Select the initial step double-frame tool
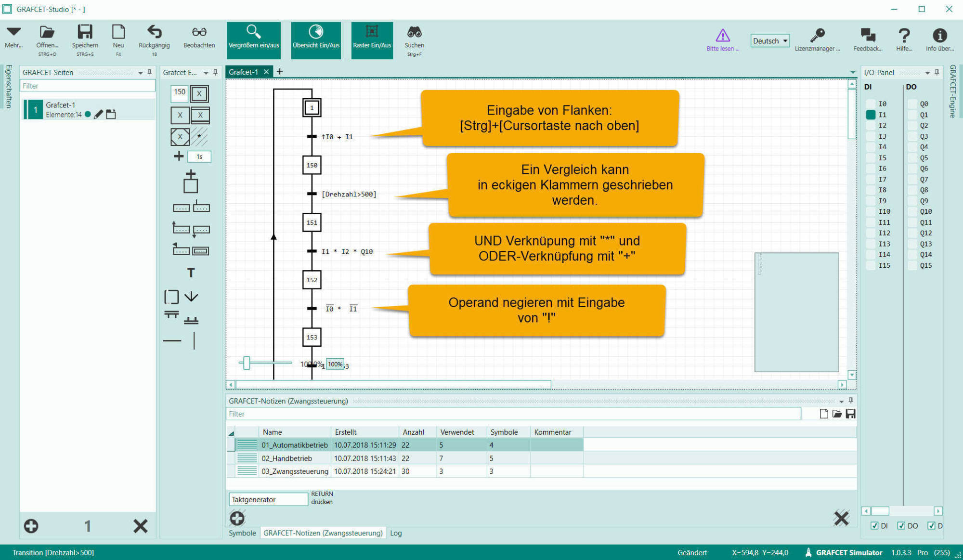963x560 pixels. pyautogui.click(x=199, y=93)
